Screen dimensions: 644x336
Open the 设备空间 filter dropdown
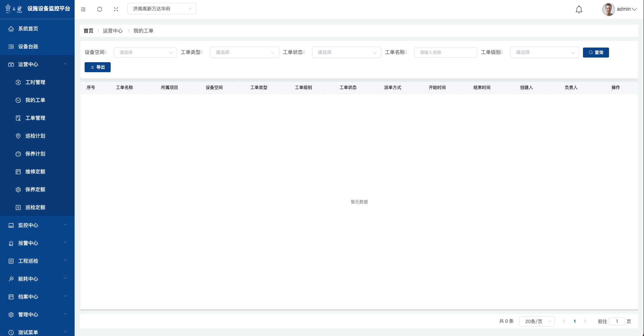(x=145, y=53)
